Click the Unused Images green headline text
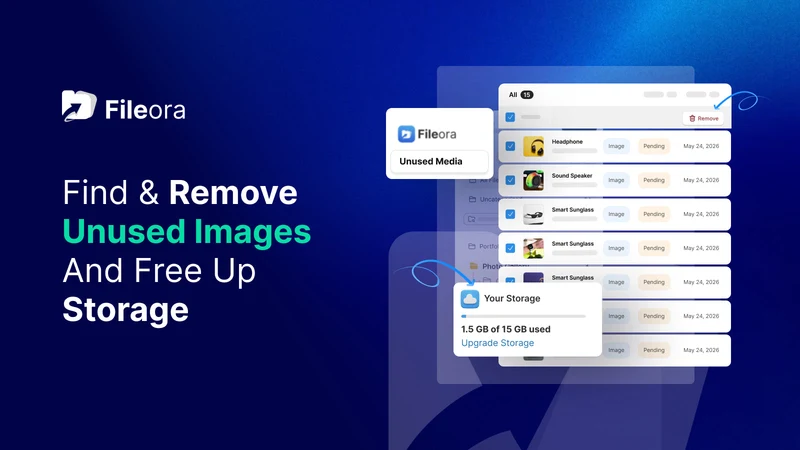This screenshot has width=800, height=450. point(187,232)
